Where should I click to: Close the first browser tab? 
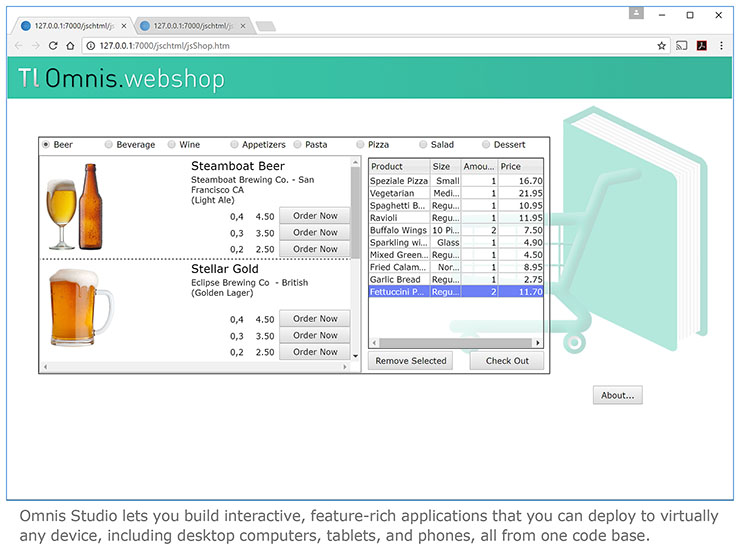(x=125, y=26)
